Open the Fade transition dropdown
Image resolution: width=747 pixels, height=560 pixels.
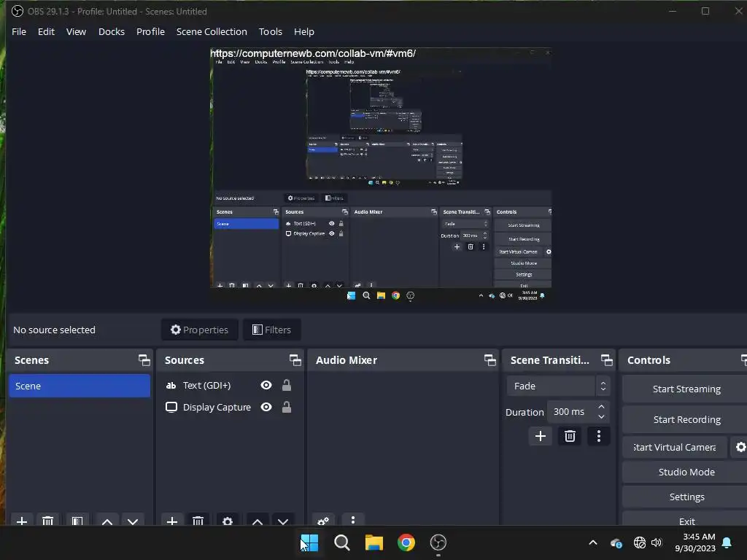pyautogui.click(x=558, y=386)
